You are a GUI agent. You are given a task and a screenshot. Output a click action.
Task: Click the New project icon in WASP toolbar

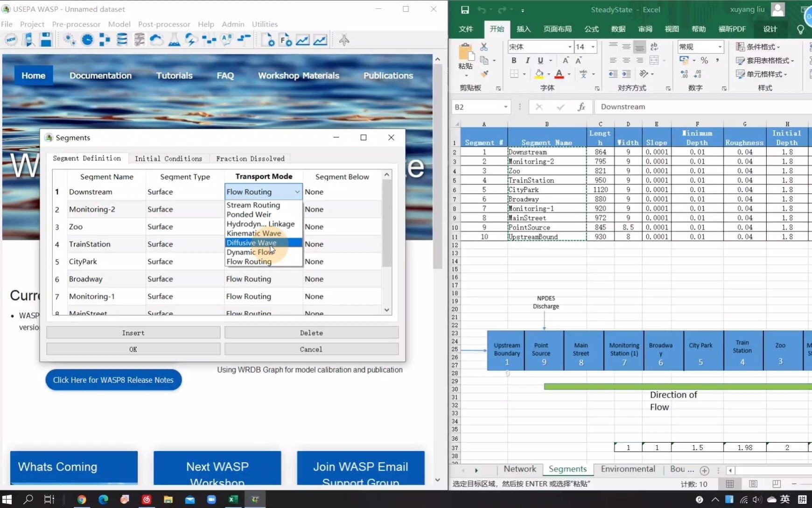point(11,40)
